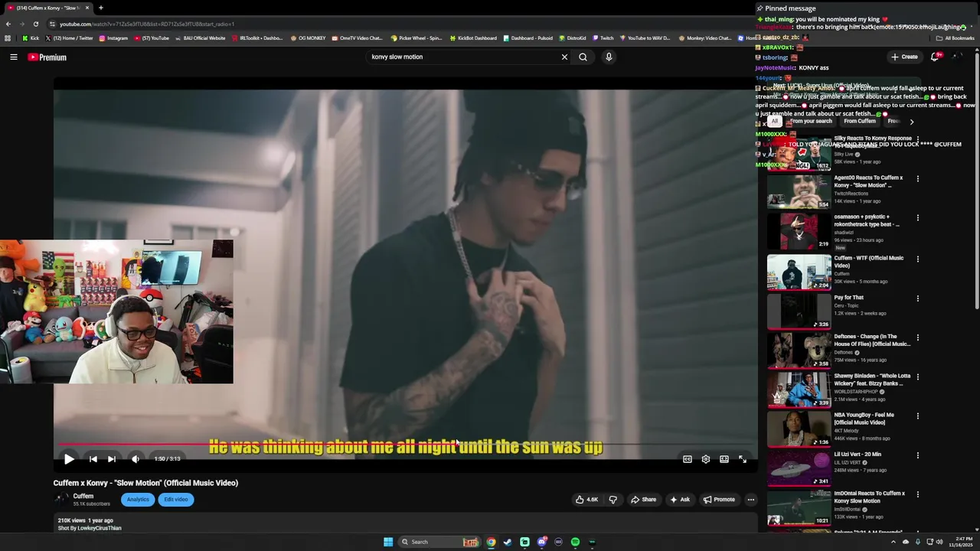The height and width of the screenshot is (551, 980).
Task: Open options for Silky Reacts To Konvy Response
Action: 918,139
